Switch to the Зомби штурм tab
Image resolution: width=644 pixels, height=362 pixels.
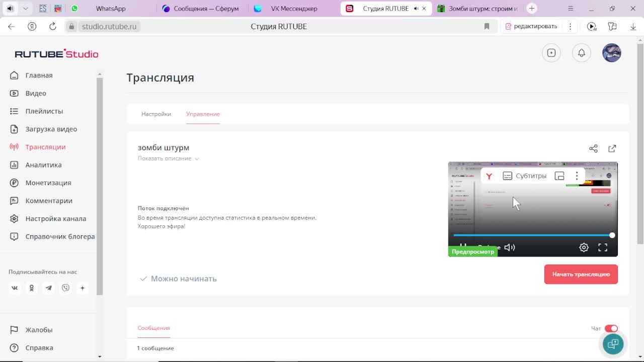pyautogui.click(x=477, y=9)
